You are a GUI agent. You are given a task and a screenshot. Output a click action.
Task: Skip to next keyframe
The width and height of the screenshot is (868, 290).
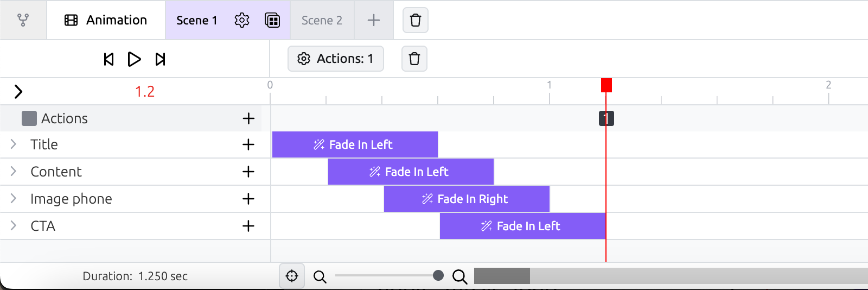(x=160, y=59)
